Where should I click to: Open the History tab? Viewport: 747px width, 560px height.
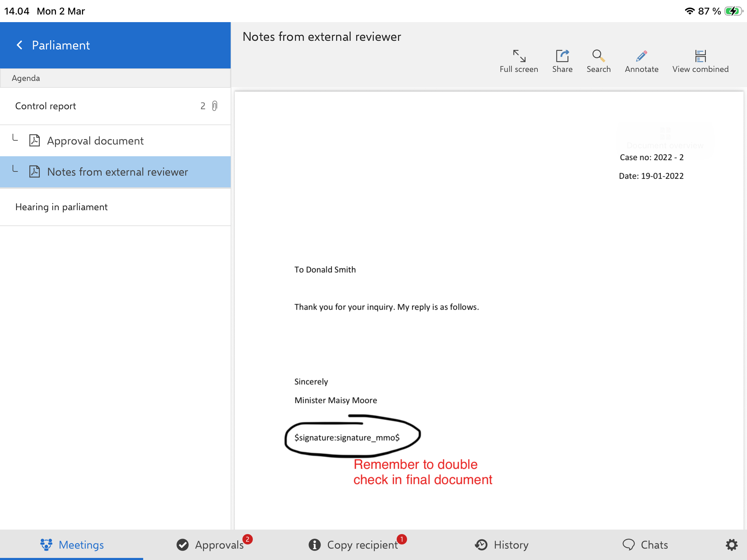pos(501,545)
